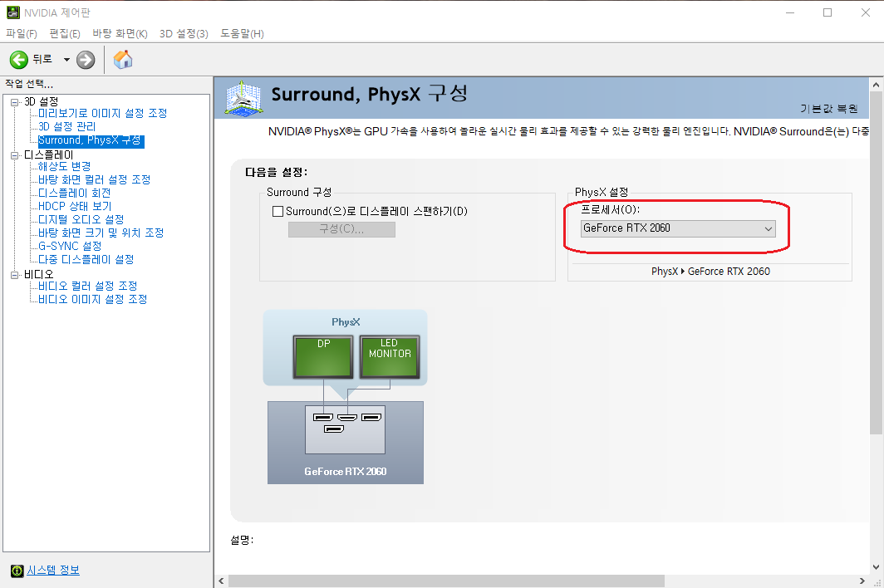Open the PhysX 프로세서 dropdown
The height and width of the screenshot is (588, 884).
tap(678, 228)
